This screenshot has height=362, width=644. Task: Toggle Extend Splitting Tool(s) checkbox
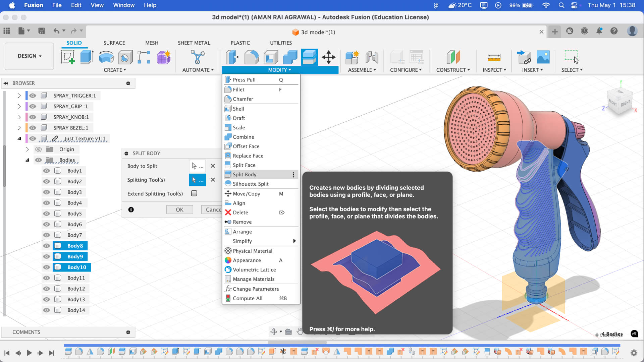click(194, 193)
